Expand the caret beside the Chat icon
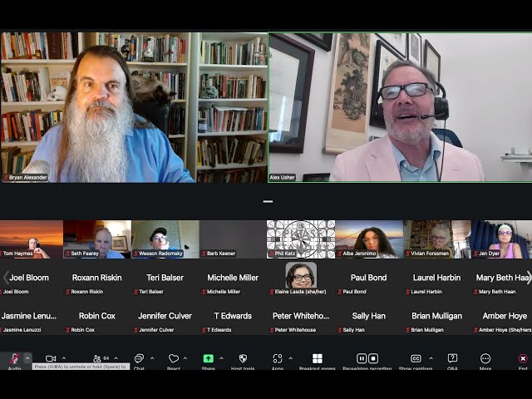Image resolution: width=532 pixels, height=399 pixels. click(x=152, y=358)
